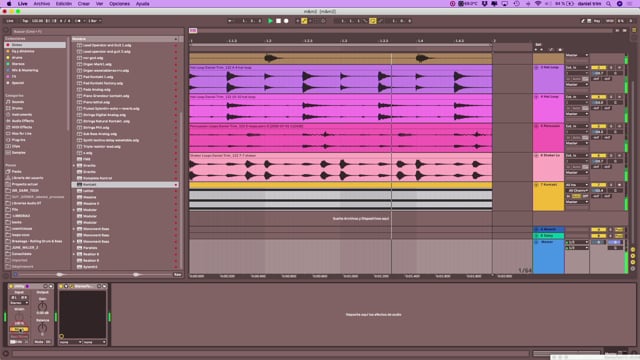Click the arrangement Record button
This screenshot has width=640, height=360.
point(286,21)
